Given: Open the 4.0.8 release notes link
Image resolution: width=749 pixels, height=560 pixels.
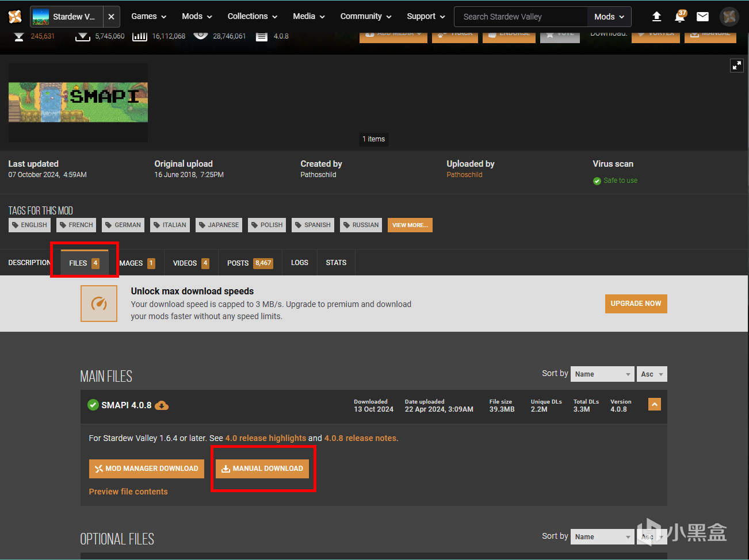Looking at the screenshot, I should [360, 438].
